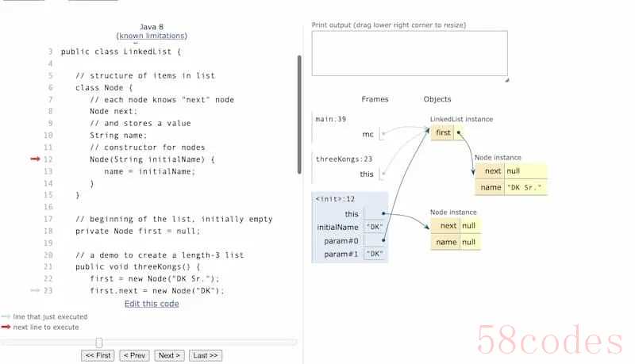The image size is (635, 364).
Task: Click the param#0 variable label
Action: pyautogui.click(x=341, y=240)
